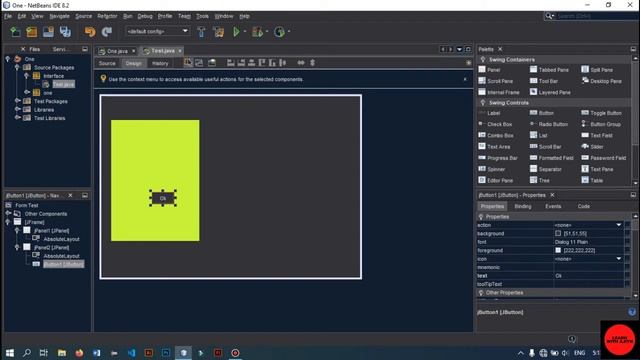Click the Selection Mode designer icon

[188, 63]
